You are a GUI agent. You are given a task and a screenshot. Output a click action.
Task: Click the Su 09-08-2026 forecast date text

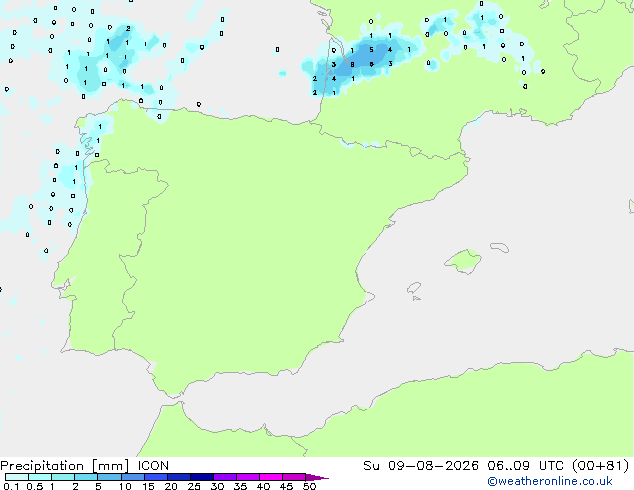point(421,466)
